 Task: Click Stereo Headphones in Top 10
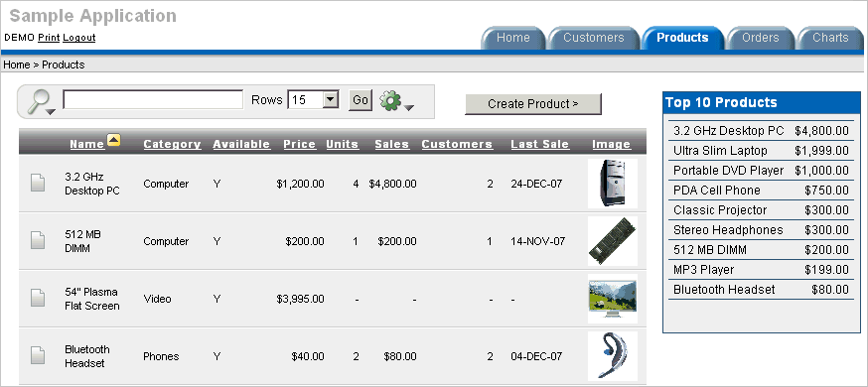pyautogui.click(x=728, y=230)
